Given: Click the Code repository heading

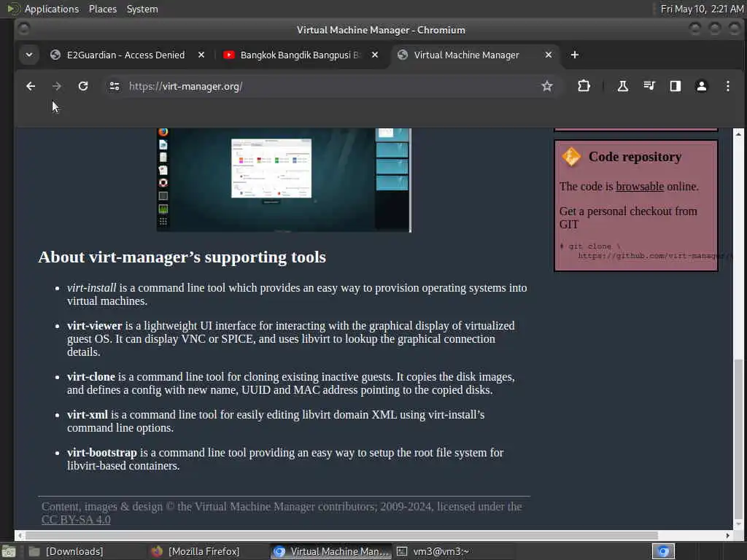Looking at the screenshot, I should coord(635,157).
